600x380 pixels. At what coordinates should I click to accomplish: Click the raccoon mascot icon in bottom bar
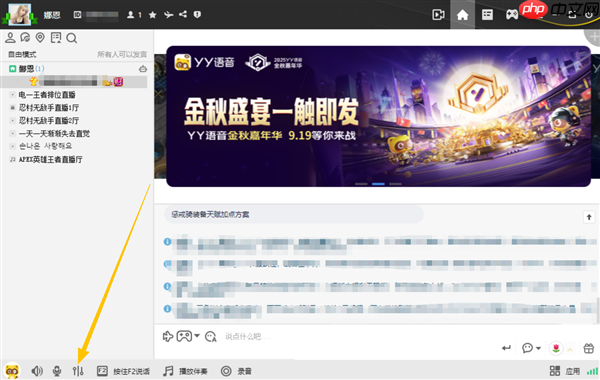coord(12,371)
